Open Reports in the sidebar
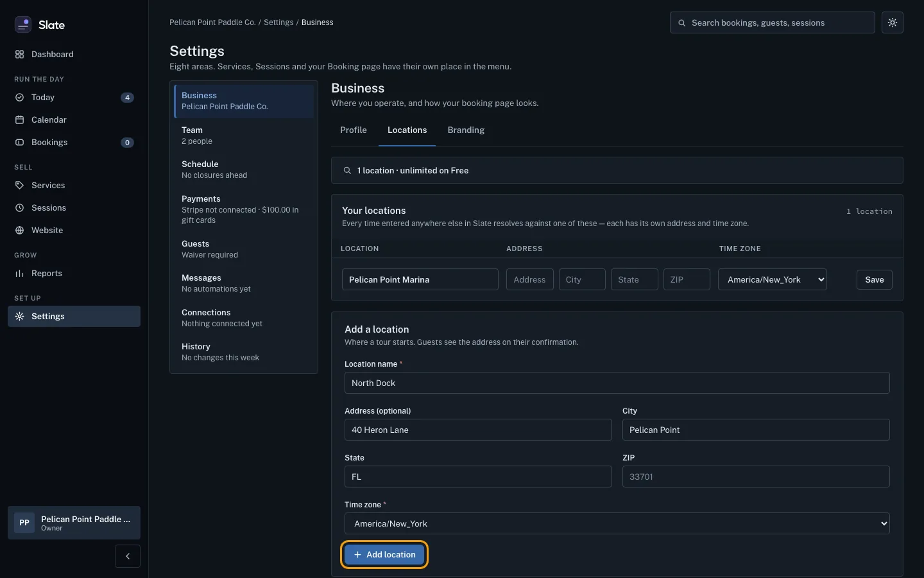Image resolution: width=924 pixels, height=578 pixels. (x=74, y=274)
